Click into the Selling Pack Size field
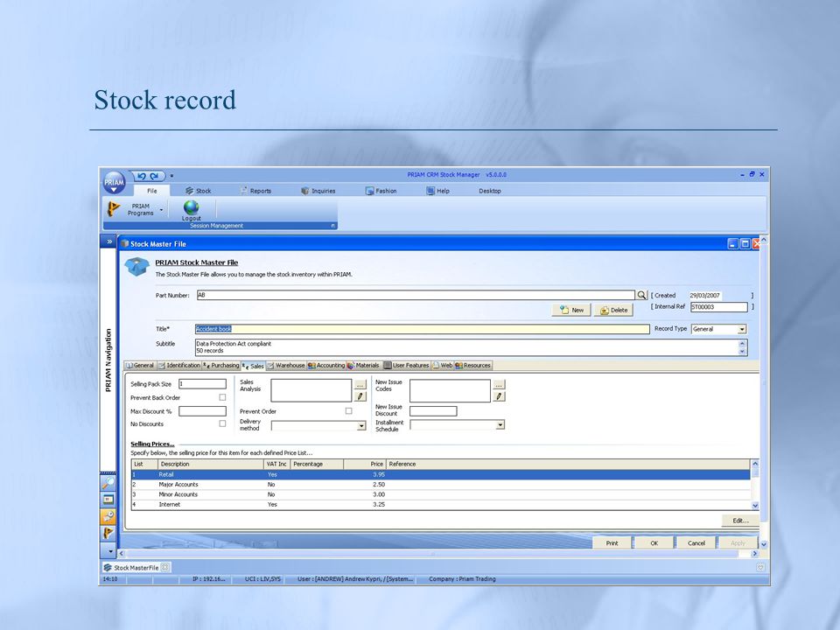The height and width of the screenshot is (630, 840). [202, 384]
